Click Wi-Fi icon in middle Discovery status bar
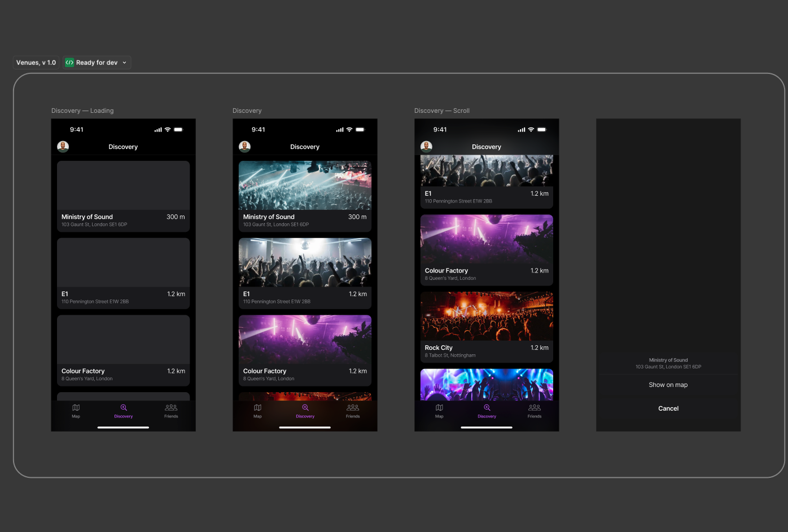 coord(349,130)
